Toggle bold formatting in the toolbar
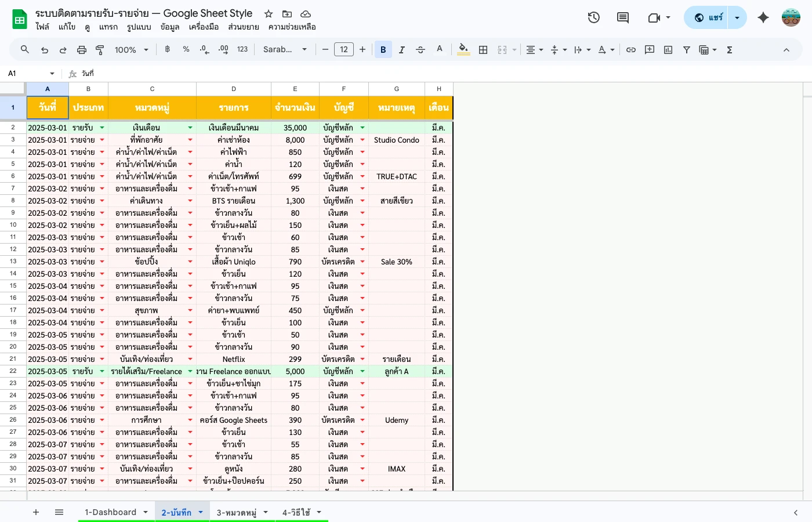Image resolution: width=812 pixels, height=522 pixels. tap(383, 49)
